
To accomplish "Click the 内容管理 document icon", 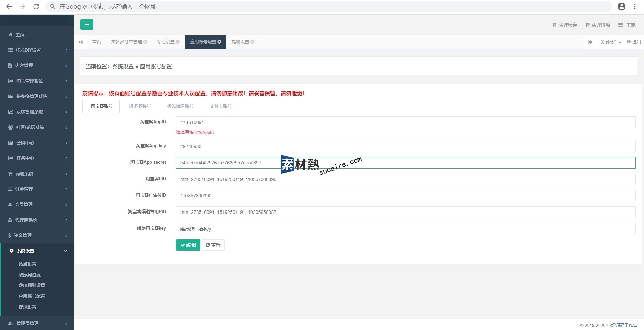I will click(x=10, y=65).
